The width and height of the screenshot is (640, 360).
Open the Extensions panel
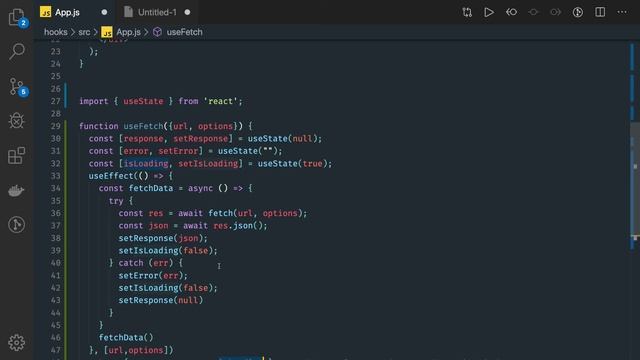[x=17, y=156]
